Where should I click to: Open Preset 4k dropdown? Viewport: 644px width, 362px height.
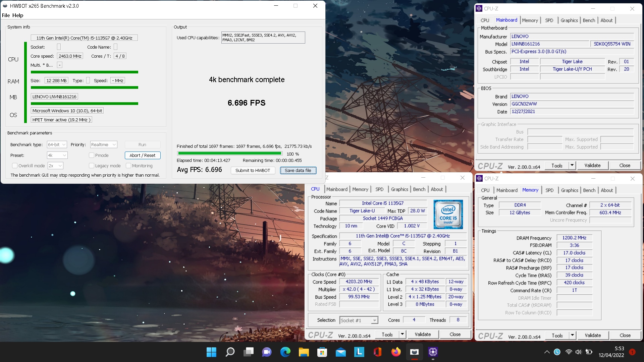coord(57,155)
